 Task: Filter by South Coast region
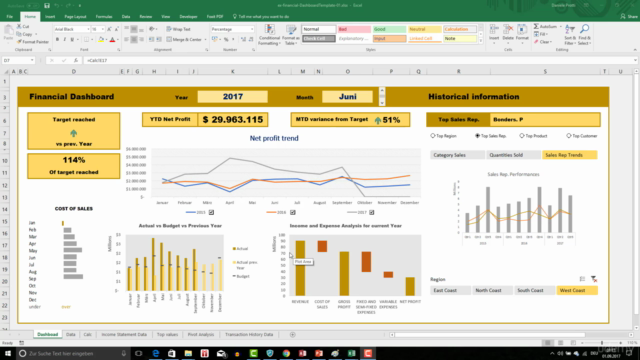pyautogui.click(x=534, y=290)
